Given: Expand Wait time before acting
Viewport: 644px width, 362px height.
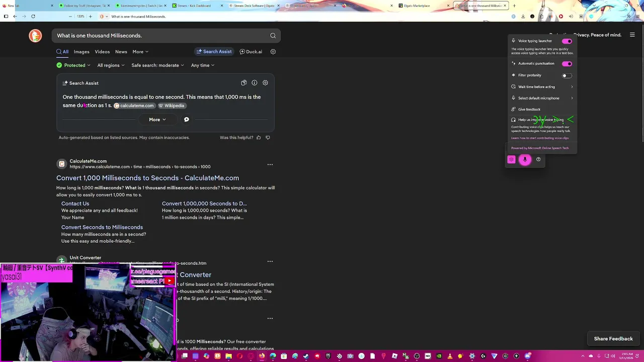Looking at the screenshot, I should [541, 87].
